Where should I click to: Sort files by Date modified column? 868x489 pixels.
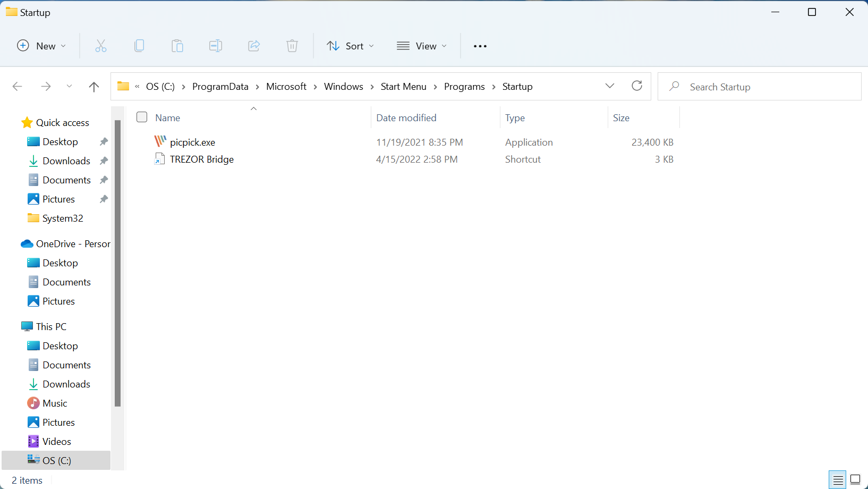pyautogui.click(x=406, y=117)
